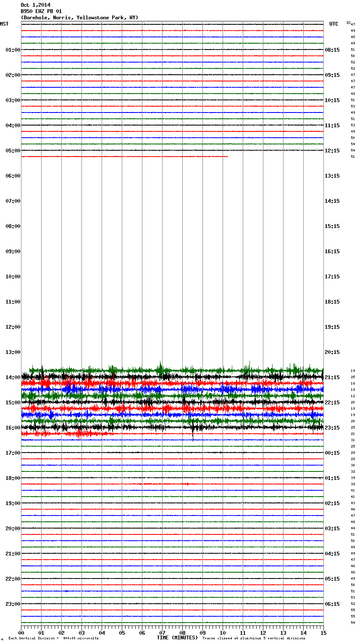357x644 pixels.
Task: Select the 06:00 MST time label
Action: pyautogui.click(x=13, y=176)
